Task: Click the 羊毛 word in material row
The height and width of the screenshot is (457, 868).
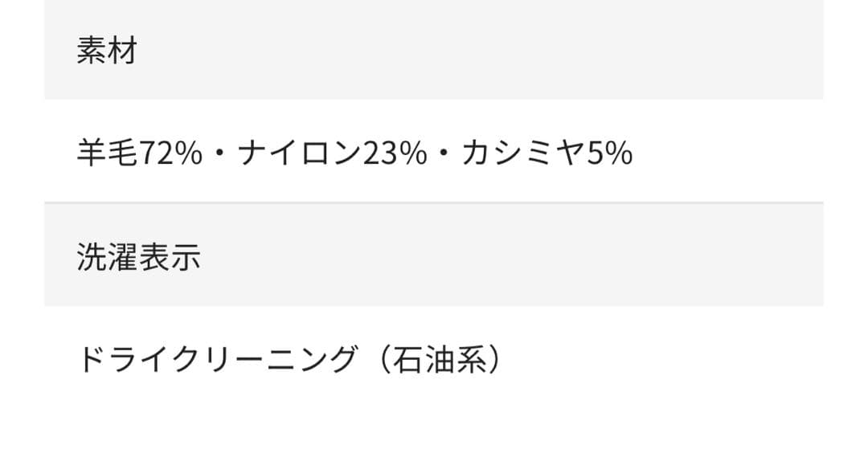Action: 108,153
